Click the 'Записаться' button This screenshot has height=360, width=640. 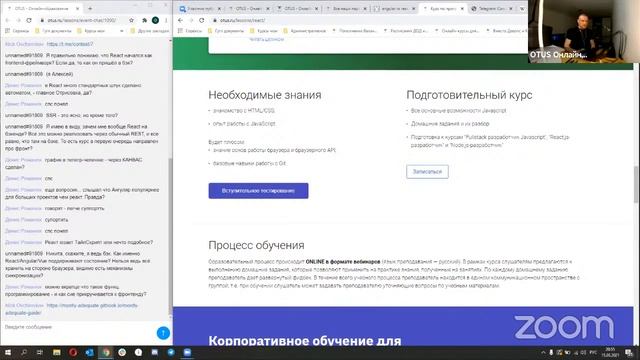[427, 172]
